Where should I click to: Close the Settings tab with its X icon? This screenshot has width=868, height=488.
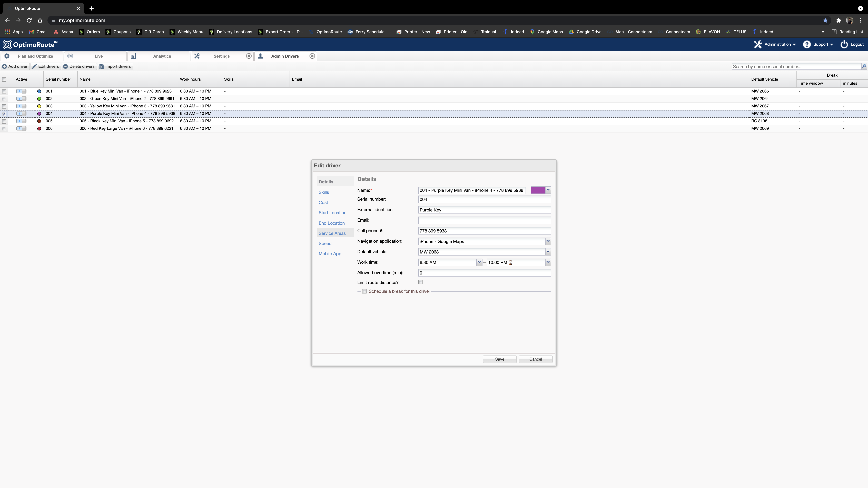point(249,56)
